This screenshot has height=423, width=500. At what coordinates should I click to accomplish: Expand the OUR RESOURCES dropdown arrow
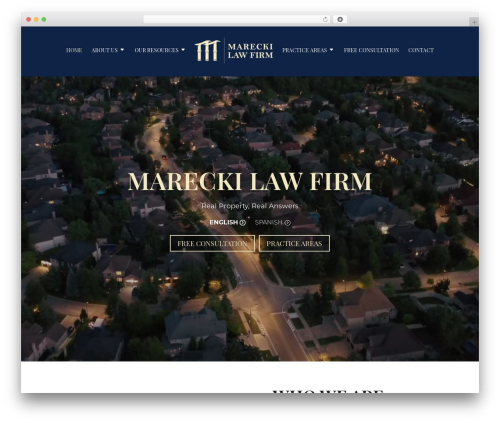(x=183, y=50)
